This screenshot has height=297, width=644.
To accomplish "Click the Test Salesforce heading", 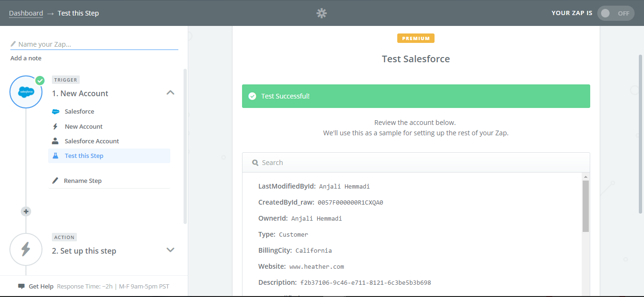I will (416, 59).
